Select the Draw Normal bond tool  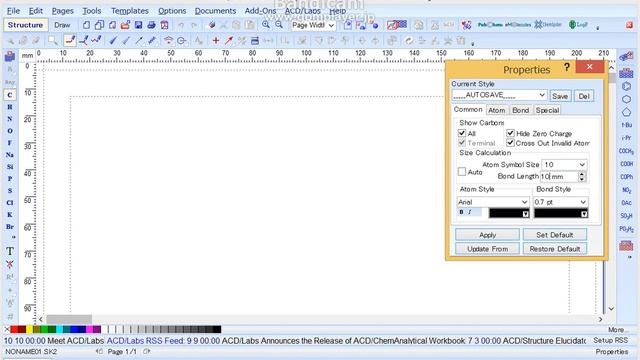tap(70, 40)
